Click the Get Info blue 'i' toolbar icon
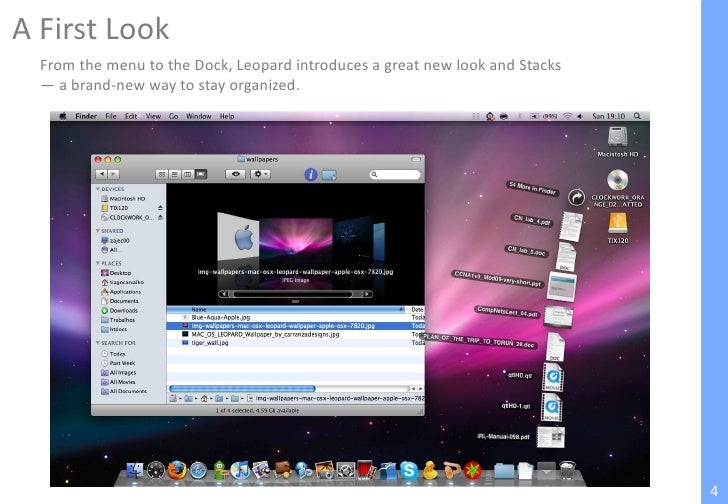Viewport: 728px width, 504px height. coord(311,174)
